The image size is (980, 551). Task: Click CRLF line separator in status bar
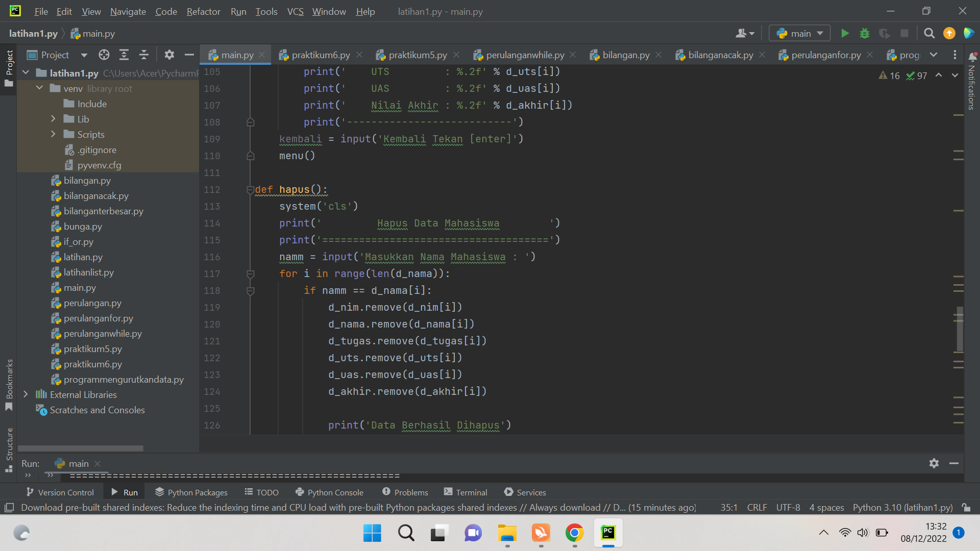(x=757, y=508)
